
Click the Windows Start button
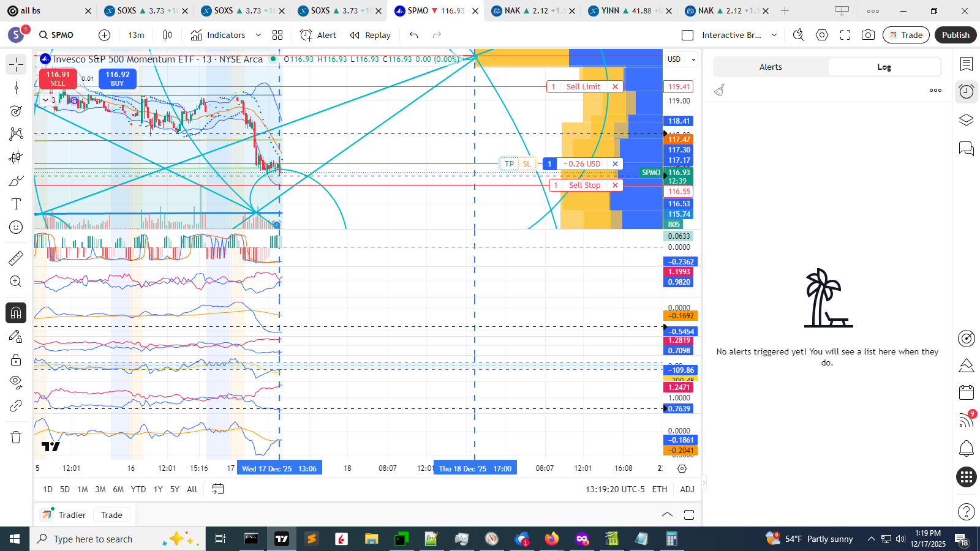[x=15, y=539]
